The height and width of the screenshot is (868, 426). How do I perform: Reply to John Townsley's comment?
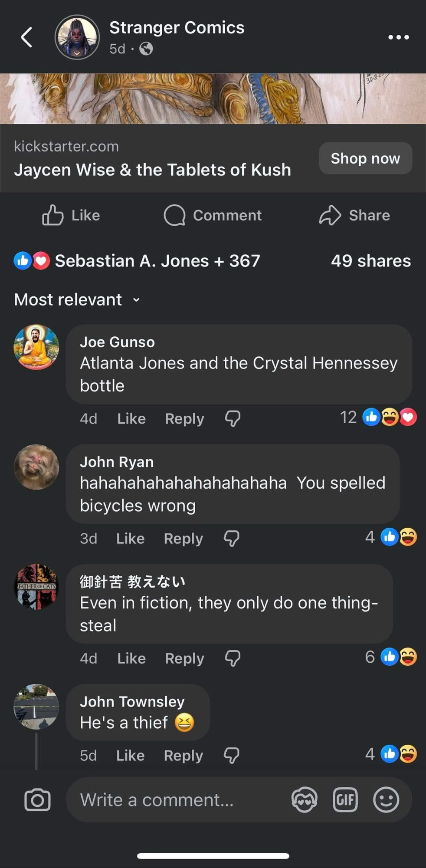pyautogui.click(x=183, y=756)
